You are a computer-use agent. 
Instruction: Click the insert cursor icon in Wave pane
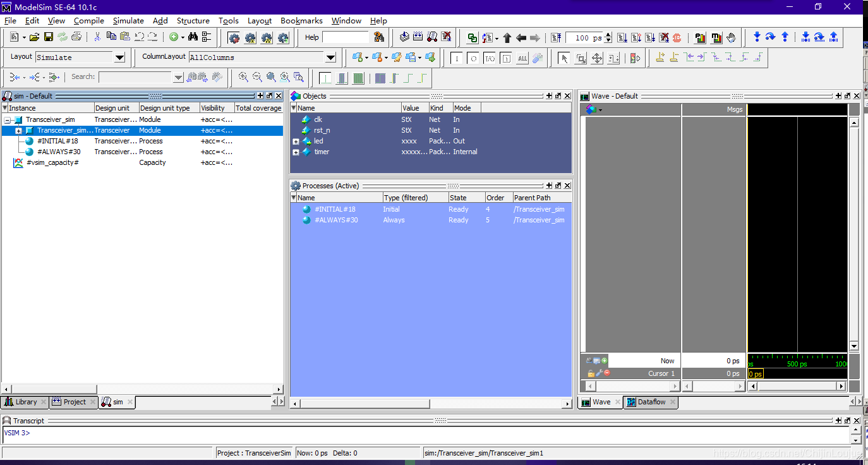[604, 361]
